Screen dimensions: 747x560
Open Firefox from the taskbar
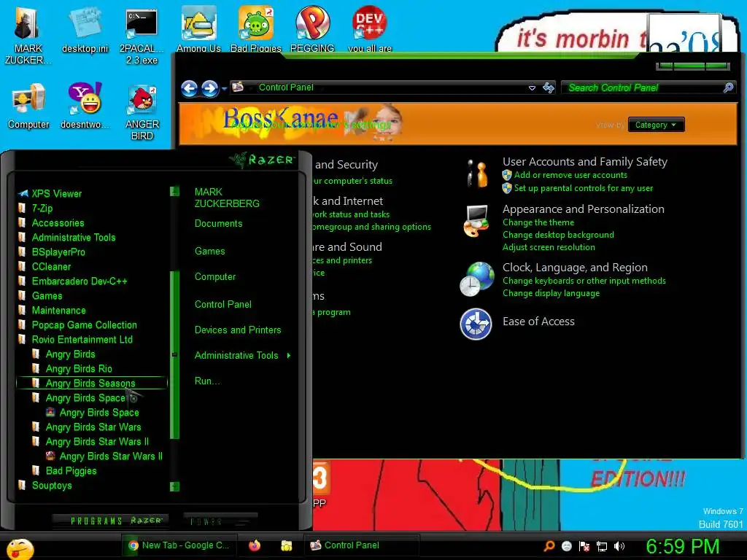click(x=255, y=545)
